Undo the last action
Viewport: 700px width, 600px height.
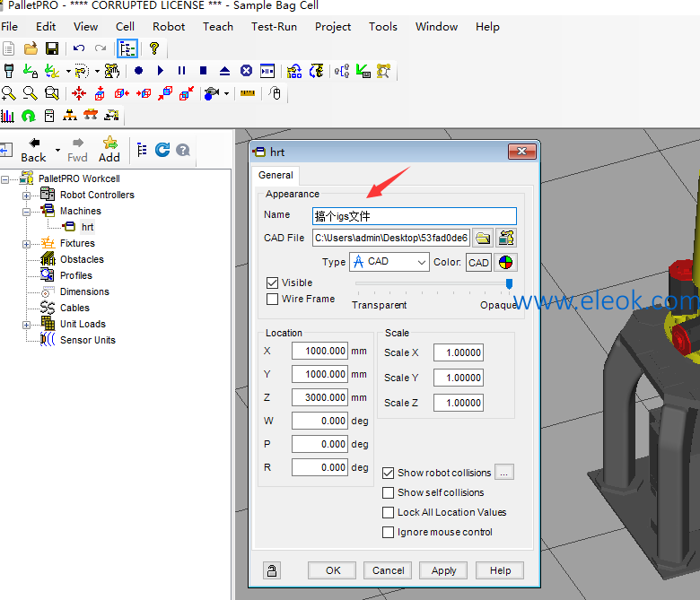coord(79,48)
